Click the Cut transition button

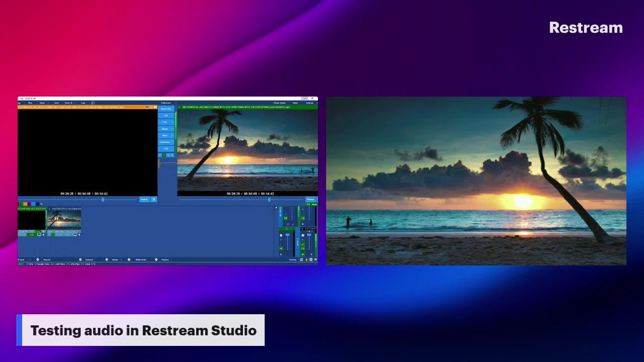coord(166,115)
